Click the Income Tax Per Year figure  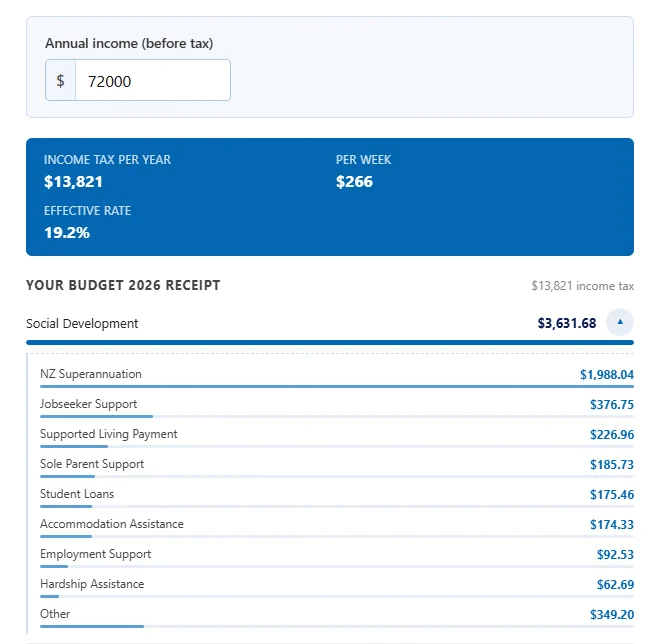coord(73,182)
